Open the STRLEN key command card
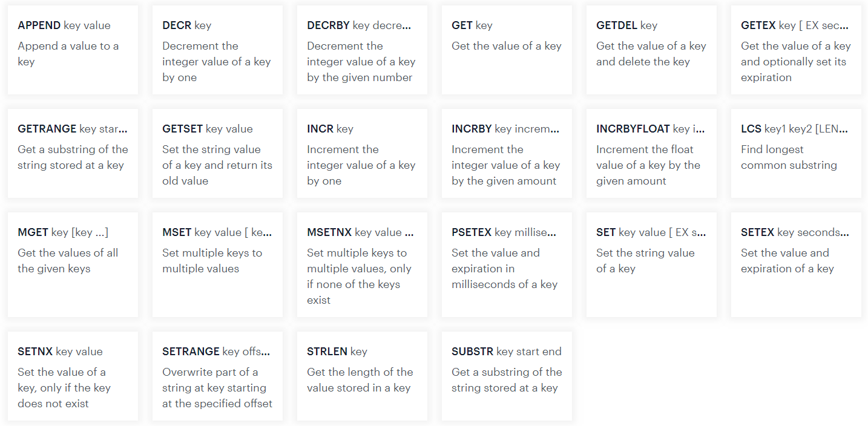This screenshot has width=868, height=426. coord(362,376)
